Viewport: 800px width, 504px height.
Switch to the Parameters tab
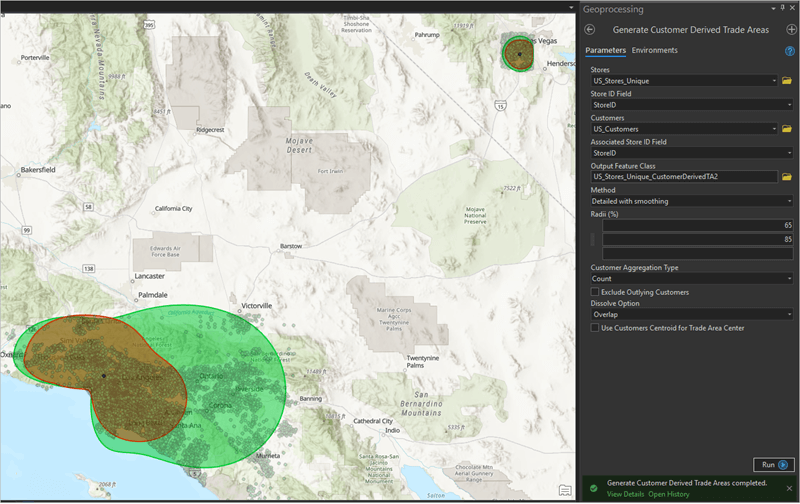coord(605,50)
